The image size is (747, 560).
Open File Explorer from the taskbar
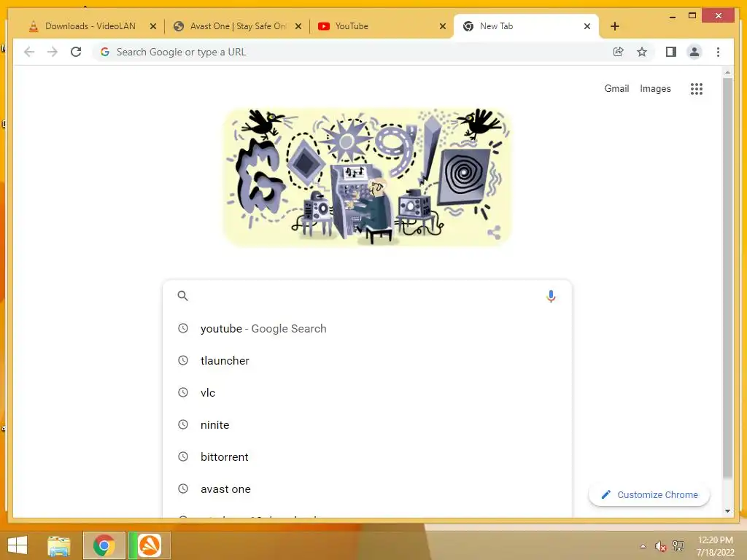pos(59,545)
